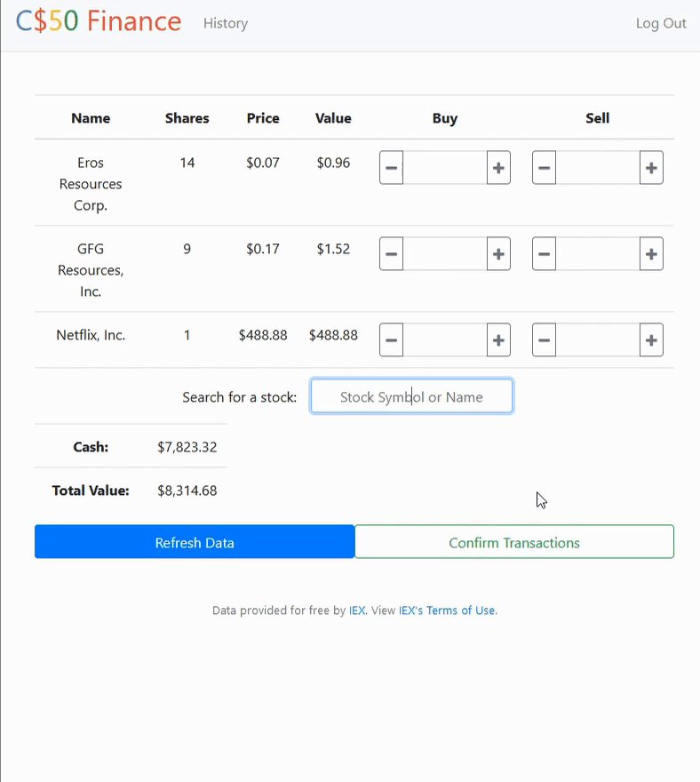Decrease Netflix Sell quantity by one
700x782 pixels.
coord(544,340)
